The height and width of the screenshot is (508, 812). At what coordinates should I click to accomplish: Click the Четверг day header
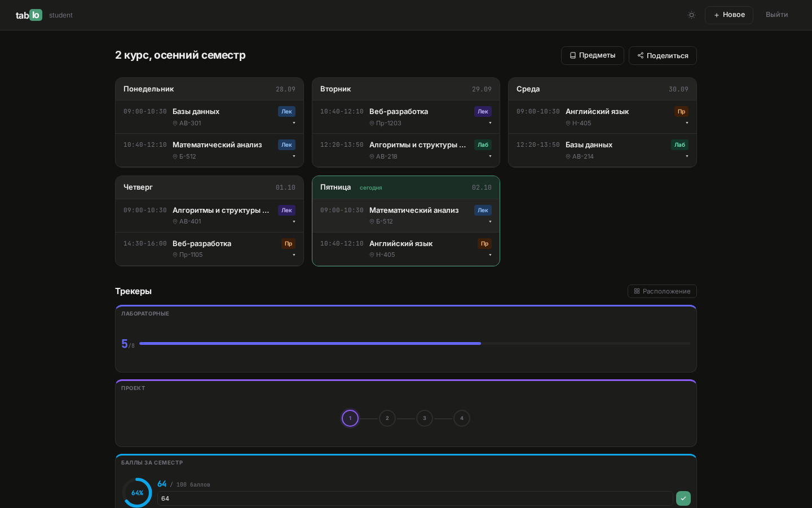(209, 187)
